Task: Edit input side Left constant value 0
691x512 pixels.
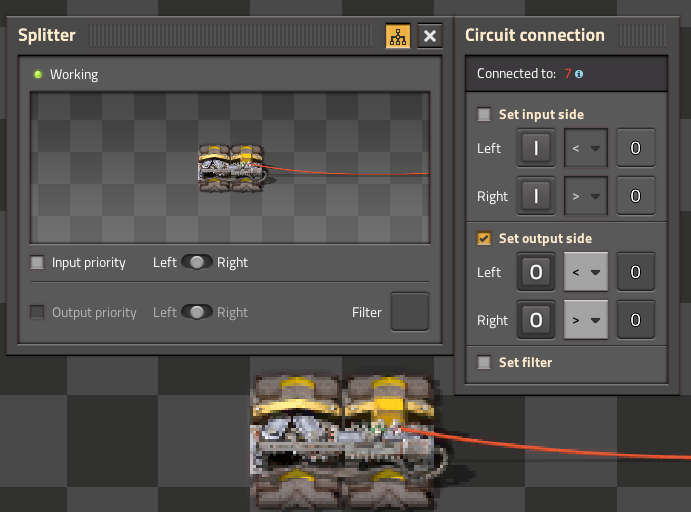Action: coord(635,148)
